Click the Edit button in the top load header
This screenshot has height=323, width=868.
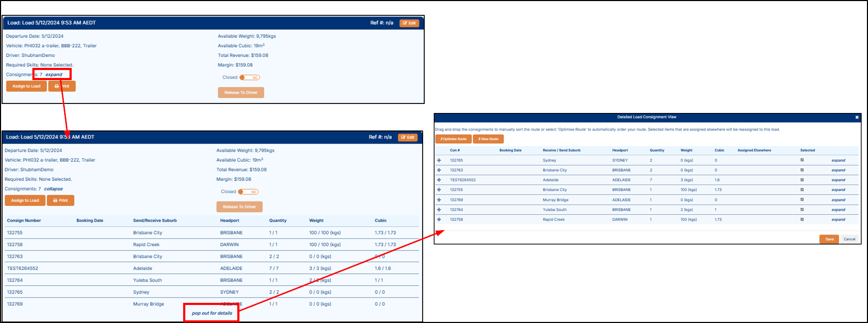point(409,23)
